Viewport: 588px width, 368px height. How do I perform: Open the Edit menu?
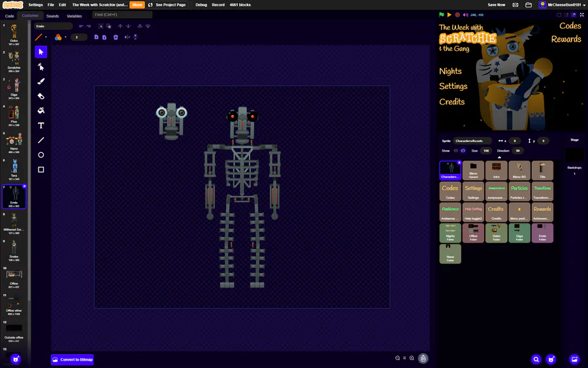[x=62, y=5]
